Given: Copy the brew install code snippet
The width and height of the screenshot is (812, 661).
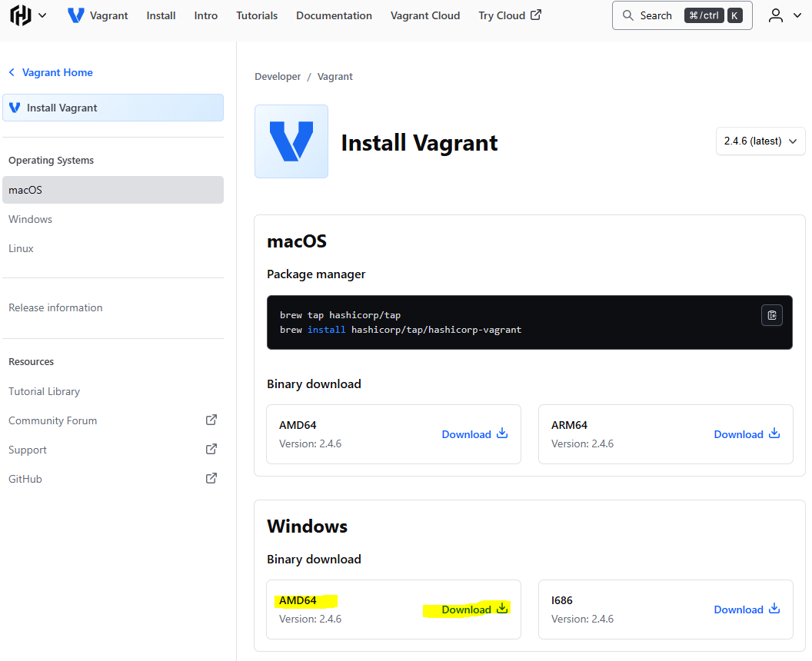Looking at the screenshot, I should tap(771, 315).
